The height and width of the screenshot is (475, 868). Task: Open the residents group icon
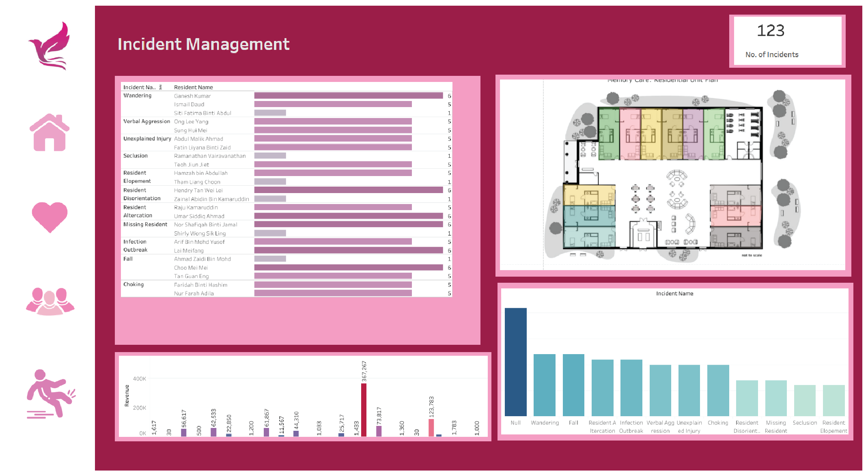pyautogui.click(x=50, y=301)
